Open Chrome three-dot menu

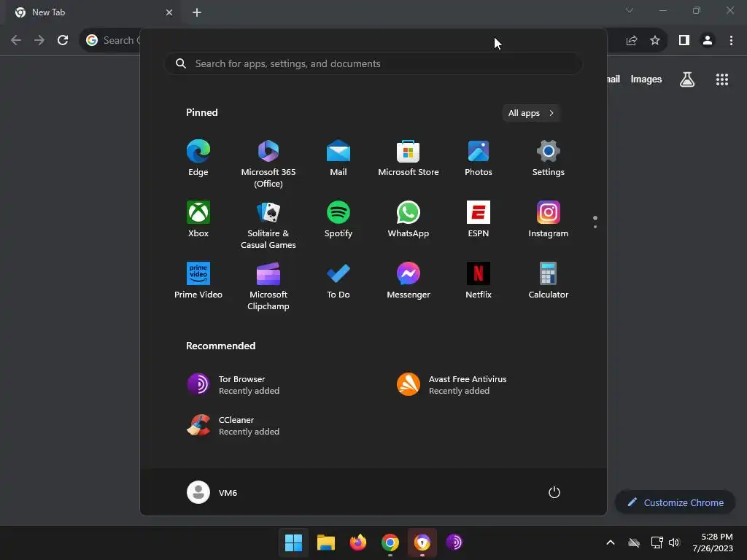[731, 41]
